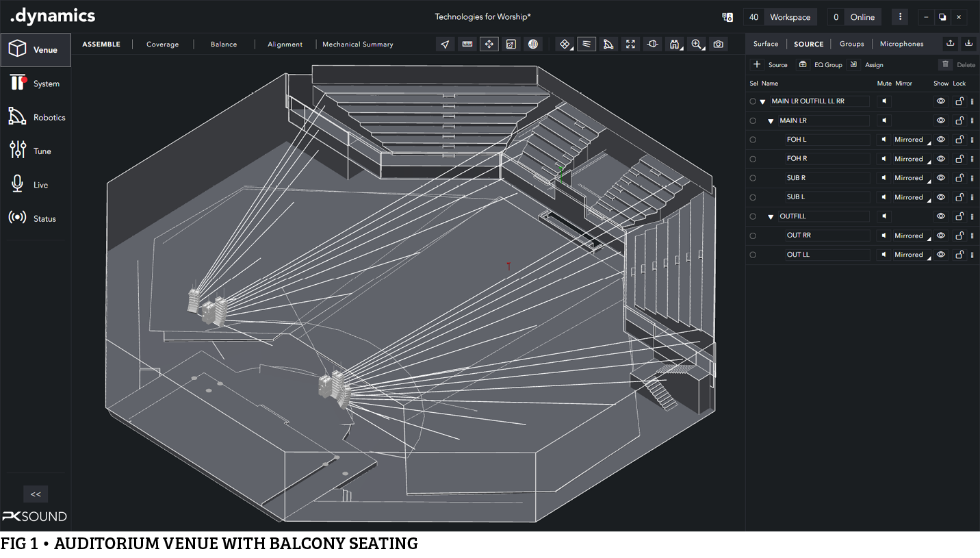This screenshot has height=558, width=980.
Task: Select the OUT RR radio button
Action: 753,236
